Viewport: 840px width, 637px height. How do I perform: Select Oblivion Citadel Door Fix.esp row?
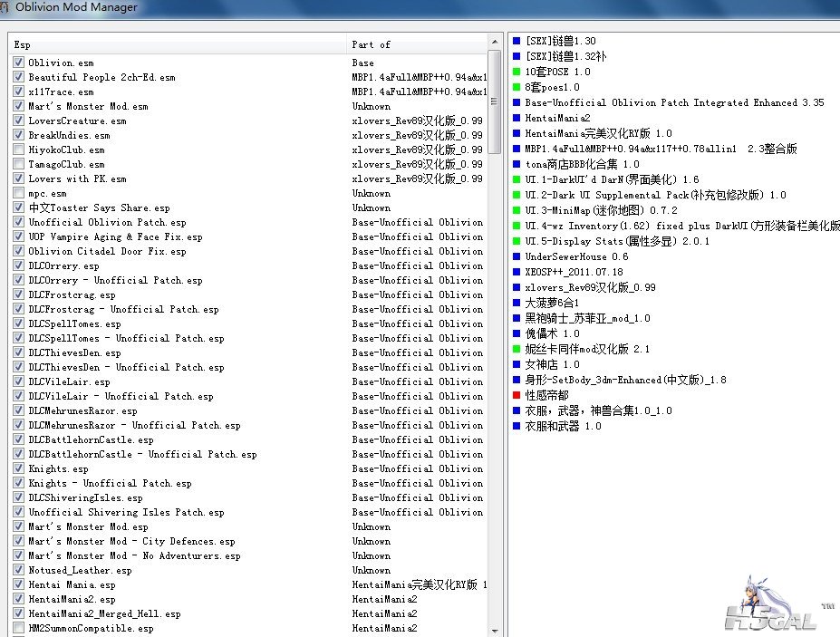pyautogui.click(x=248, y=251)
